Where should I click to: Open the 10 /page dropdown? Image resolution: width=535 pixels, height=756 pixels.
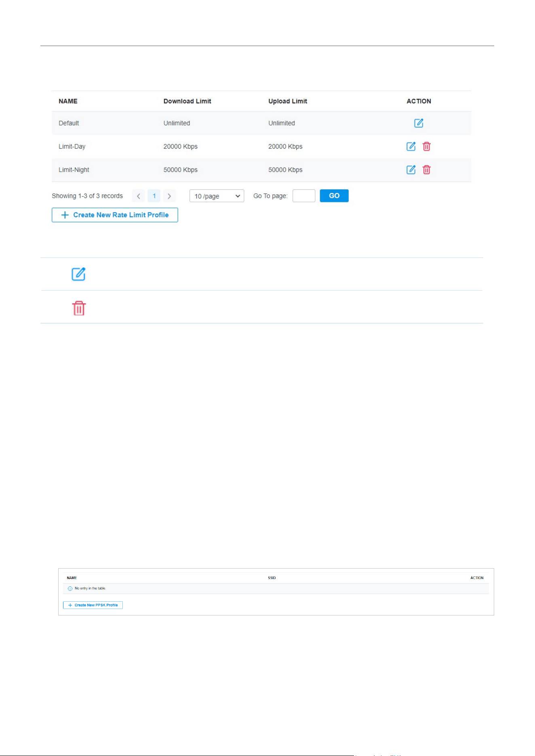(x=217, y=196)
